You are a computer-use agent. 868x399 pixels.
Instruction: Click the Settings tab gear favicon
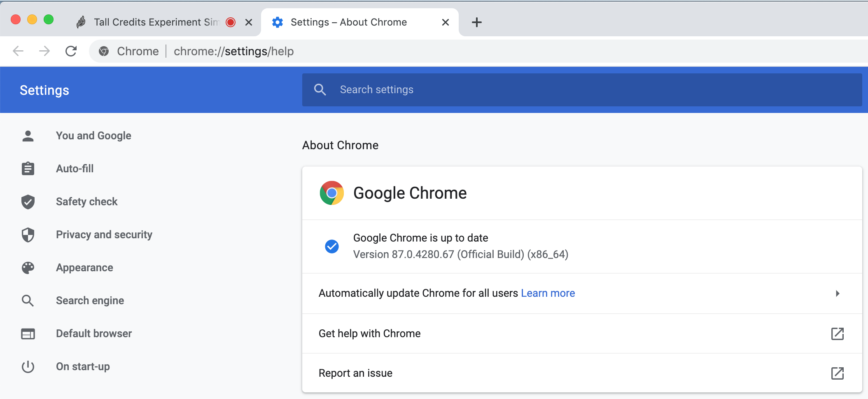click(278, 22)
